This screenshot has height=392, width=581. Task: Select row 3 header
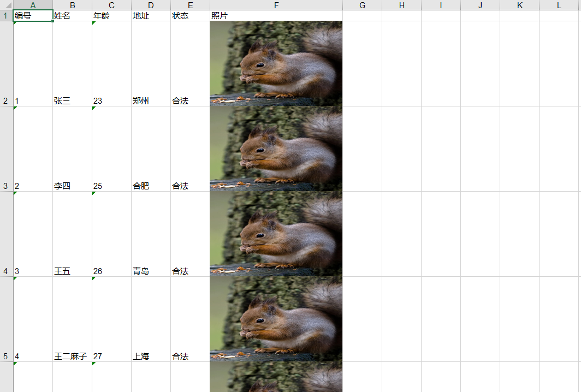(7, 149)
